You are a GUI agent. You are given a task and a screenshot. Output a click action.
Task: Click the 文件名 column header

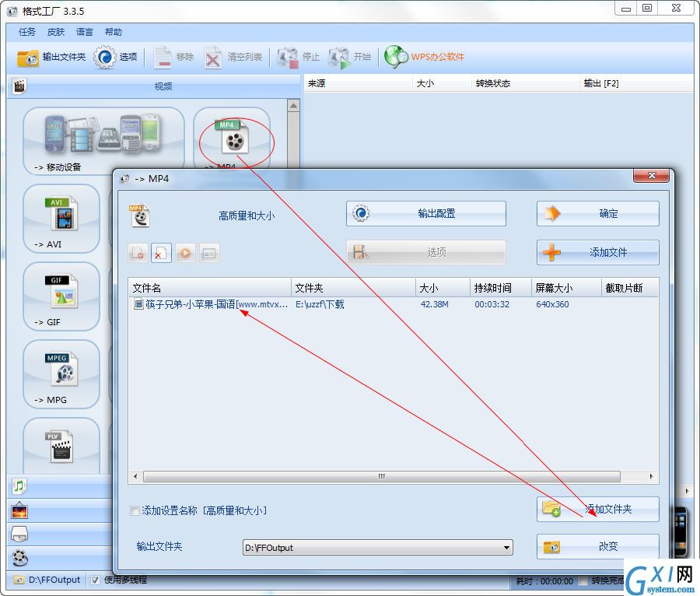tap(210, 288)
